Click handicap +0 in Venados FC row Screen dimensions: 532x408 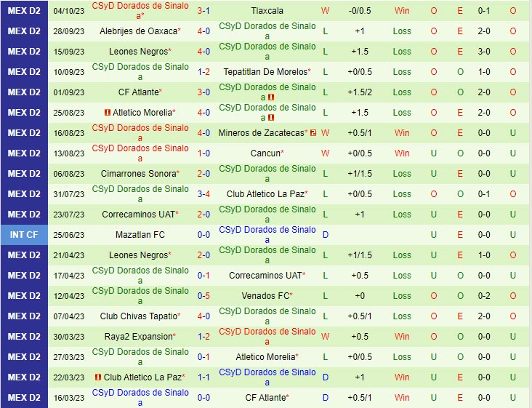[x=360, y=296]
